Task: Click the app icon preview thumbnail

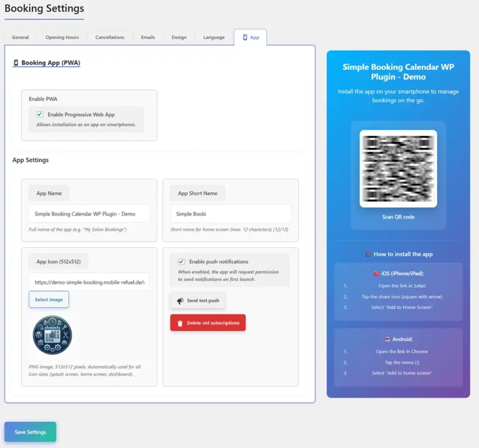Action: click(x=52, y=335)
